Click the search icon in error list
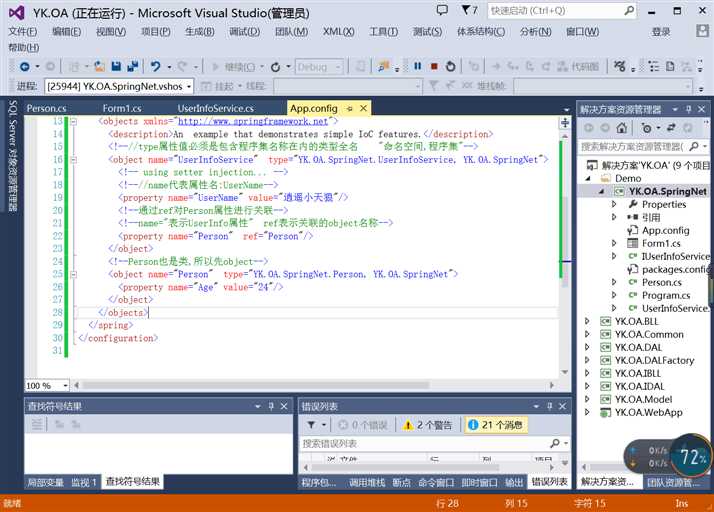Image resolution: width=714 pixels, height=512 pixels. click(555, 443)
